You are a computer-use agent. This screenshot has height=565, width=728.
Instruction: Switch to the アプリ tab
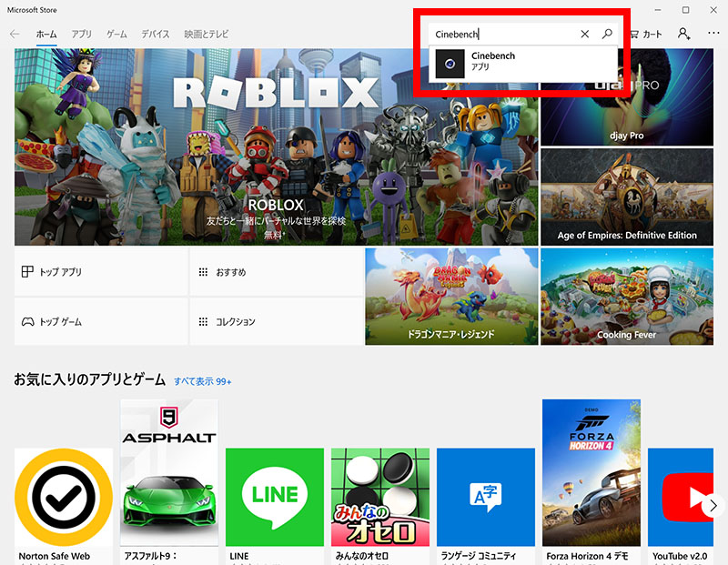click(82, 34)
